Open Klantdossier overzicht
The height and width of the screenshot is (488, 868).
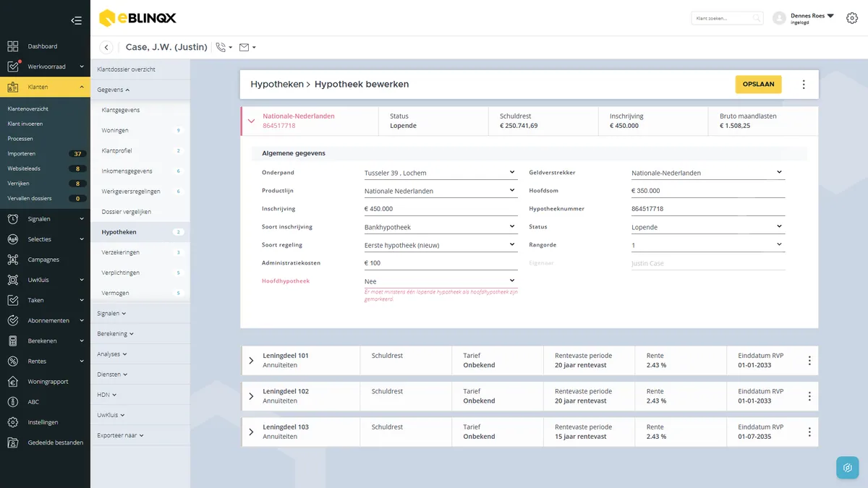[127, 69]
